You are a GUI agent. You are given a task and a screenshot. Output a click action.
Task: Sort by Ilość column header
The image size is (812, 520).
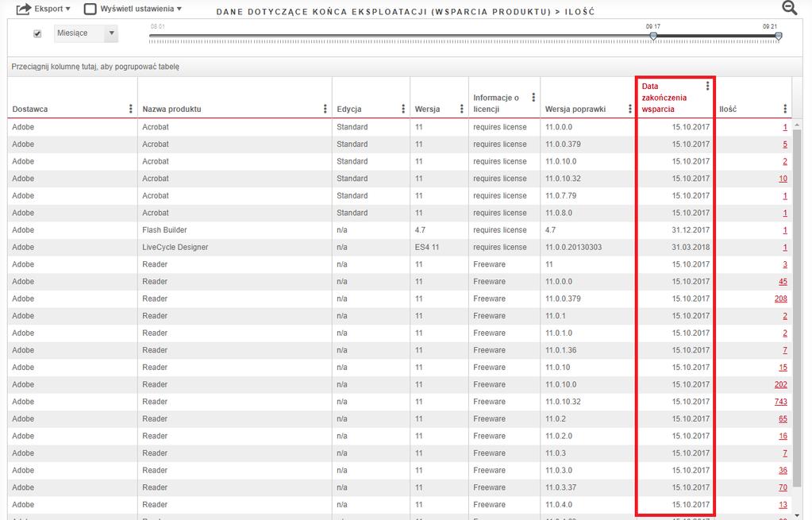coord(728,110)
